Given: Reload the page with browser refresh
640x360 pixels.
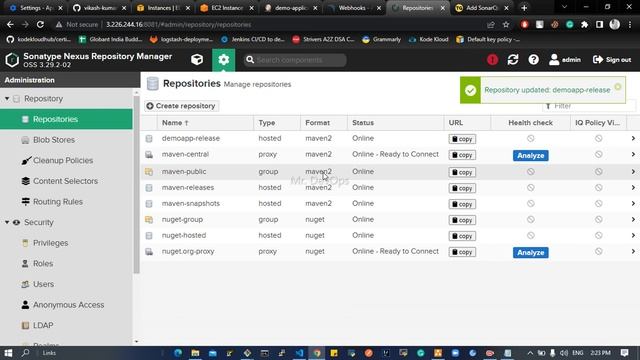Looking at the screenshot, I should coord(40,24).
